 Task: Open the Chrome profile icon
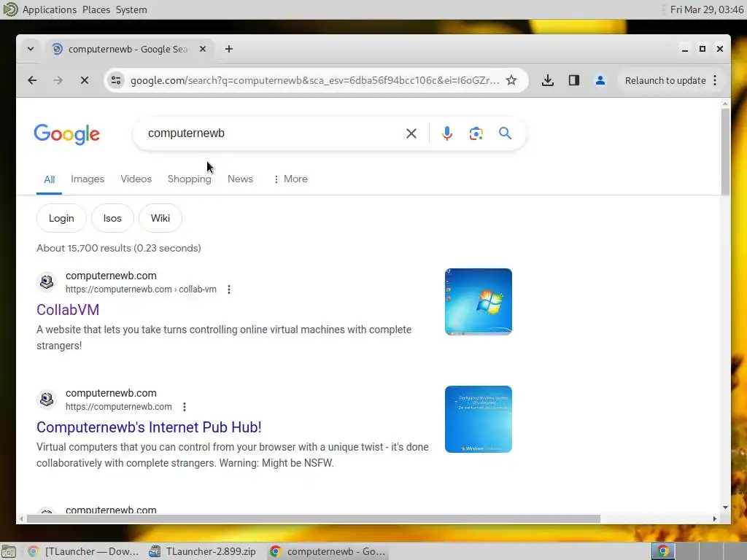[600, 80]
